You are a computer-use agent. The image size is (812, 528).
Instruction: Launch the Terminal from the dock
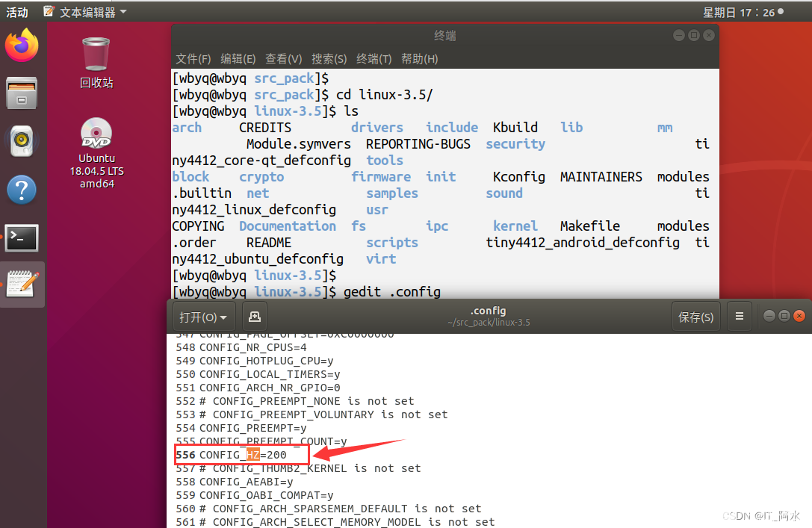[22, 237]
